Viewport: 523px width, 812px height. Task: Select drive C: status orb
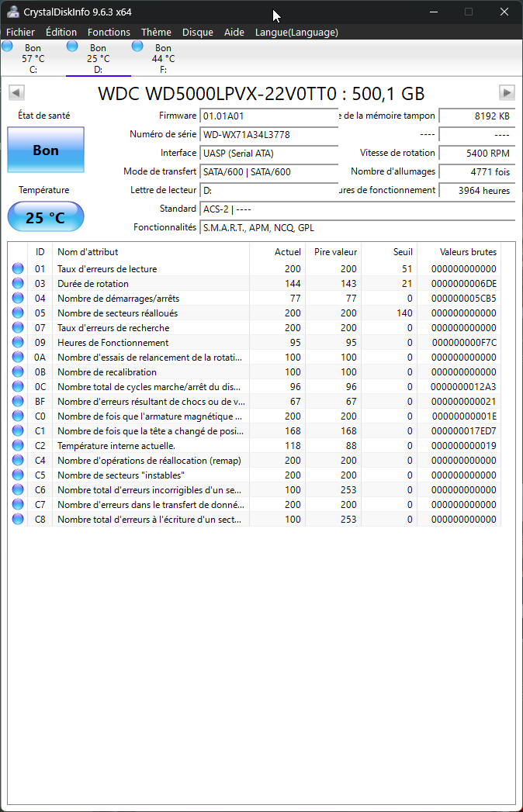[8, 47]
